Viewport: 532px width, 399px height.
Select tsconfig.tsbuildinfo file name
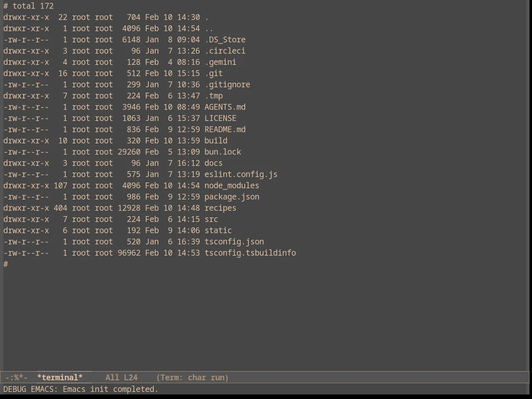pyautogui.click(x=250, y=253)
